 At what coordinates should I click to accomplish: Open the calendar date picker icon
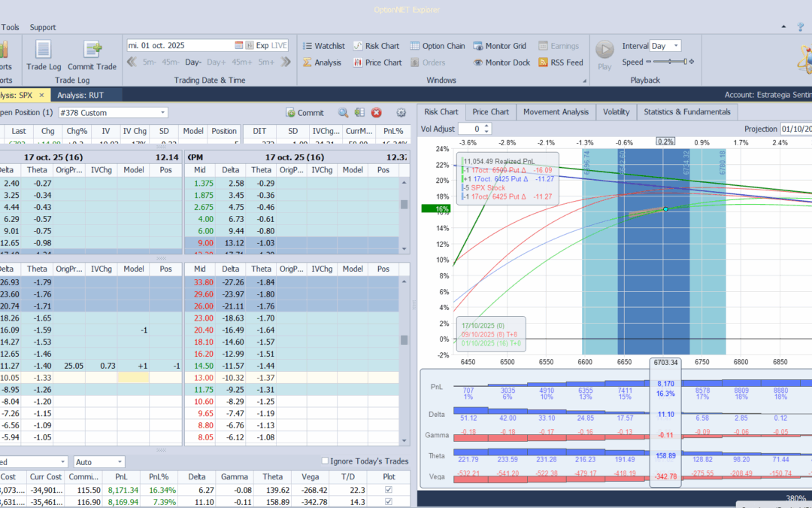pos(239,46)
